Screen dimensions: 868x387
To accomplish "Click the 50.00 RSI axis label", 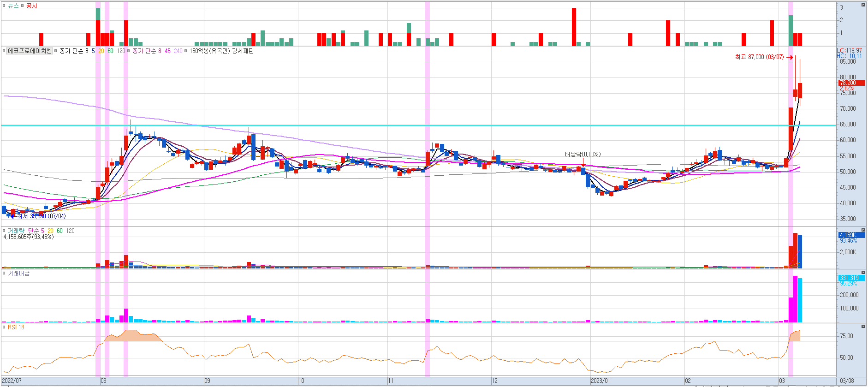I will (846, 357).
